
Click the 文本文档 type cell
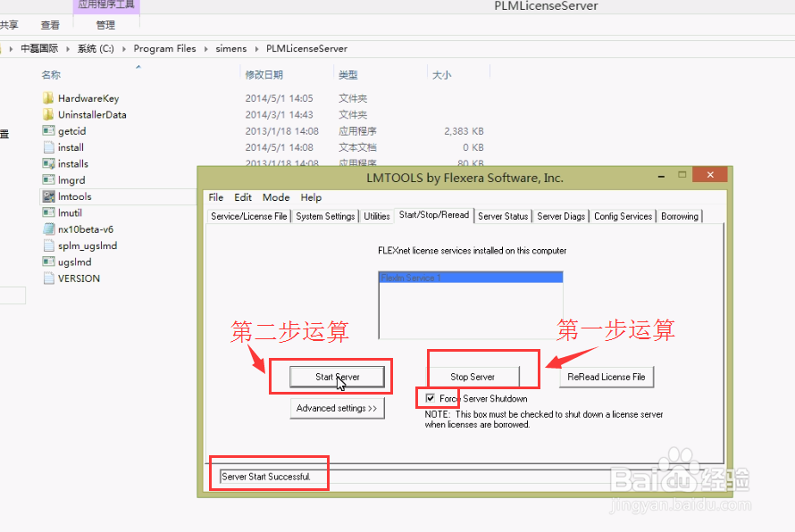coord(358,147)
